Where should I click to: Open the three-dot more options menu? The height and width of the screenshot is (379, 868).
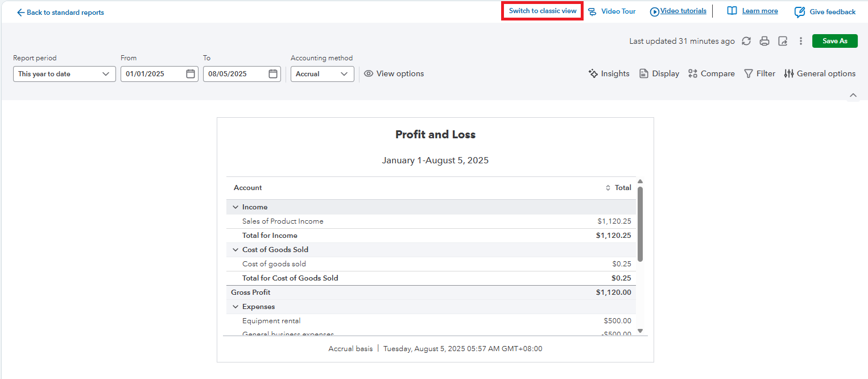coord(801,41)
